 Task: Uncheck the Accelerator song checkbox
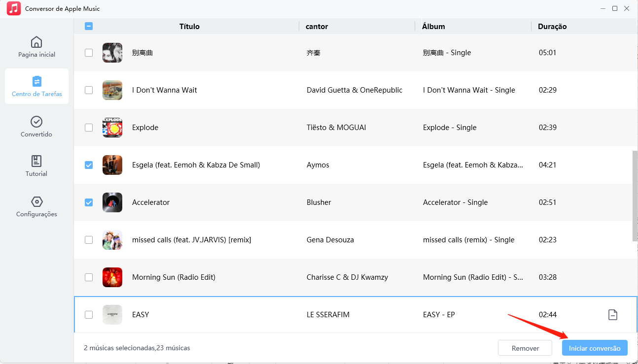pyautogui.click(x=89, y=202)
